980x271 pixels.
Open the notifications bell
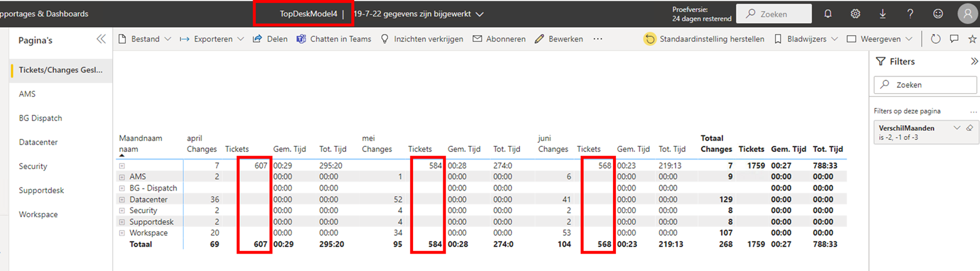827,14
